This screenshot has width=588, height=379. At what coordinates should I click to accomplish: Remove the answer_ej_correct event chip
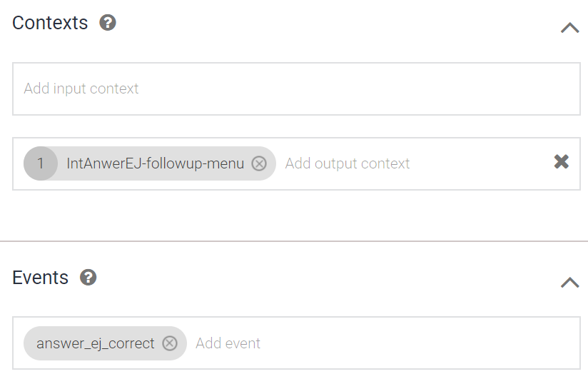pos(169,343)
